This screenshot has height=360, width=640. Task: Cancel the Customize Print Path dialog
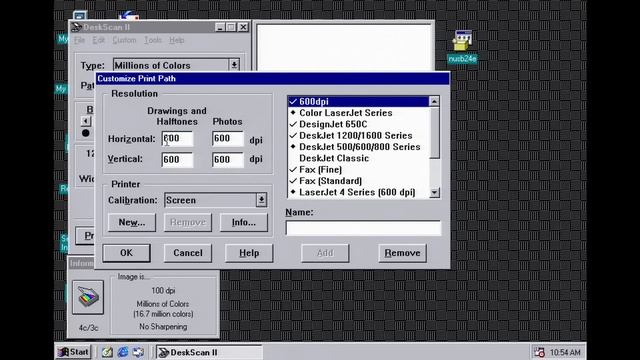(x=188, y=253)
